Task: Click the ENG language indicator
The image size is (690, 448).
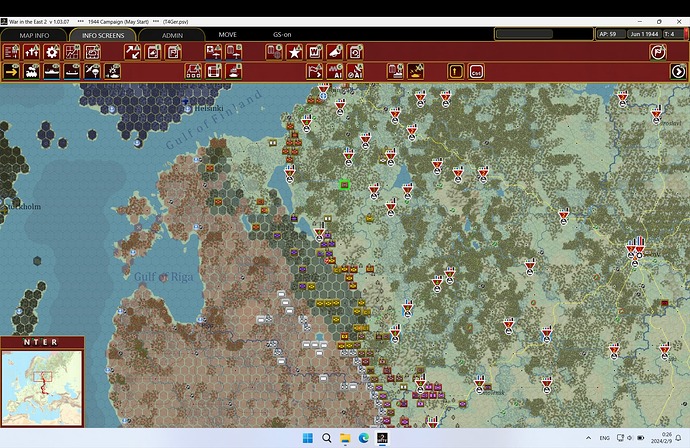Action: point(605,438)
